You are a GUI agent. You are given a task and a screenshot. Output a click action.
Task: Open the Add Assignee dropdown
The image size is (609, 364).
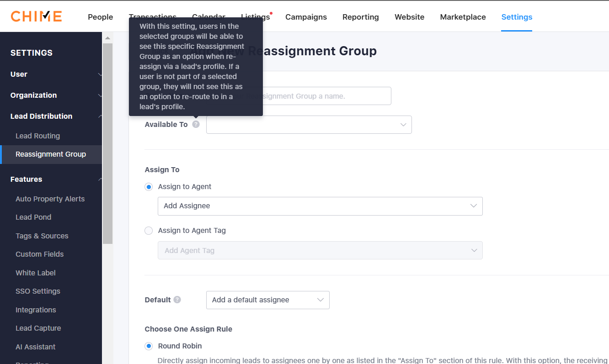tap(320, 206)
